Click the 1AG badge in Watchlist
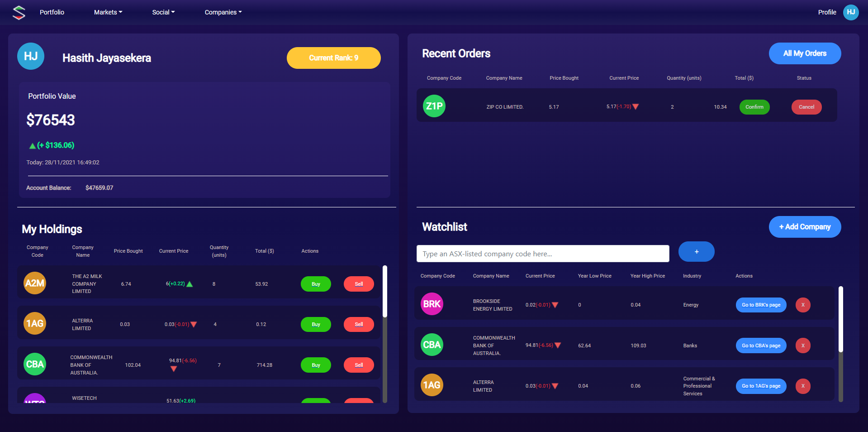This screenshot has height=432, width=868. click(432, 385)
